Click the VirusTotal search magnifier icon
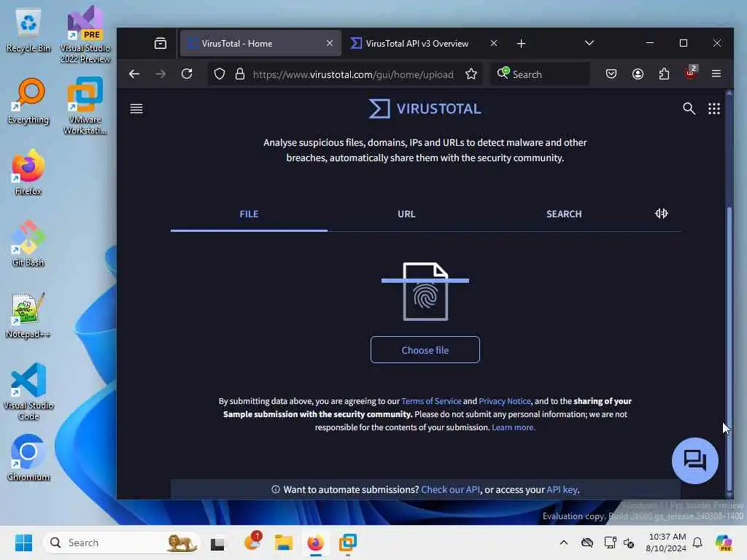Image resolution: width=747 pixels, height=560 pixels. (x=689, y=109)
